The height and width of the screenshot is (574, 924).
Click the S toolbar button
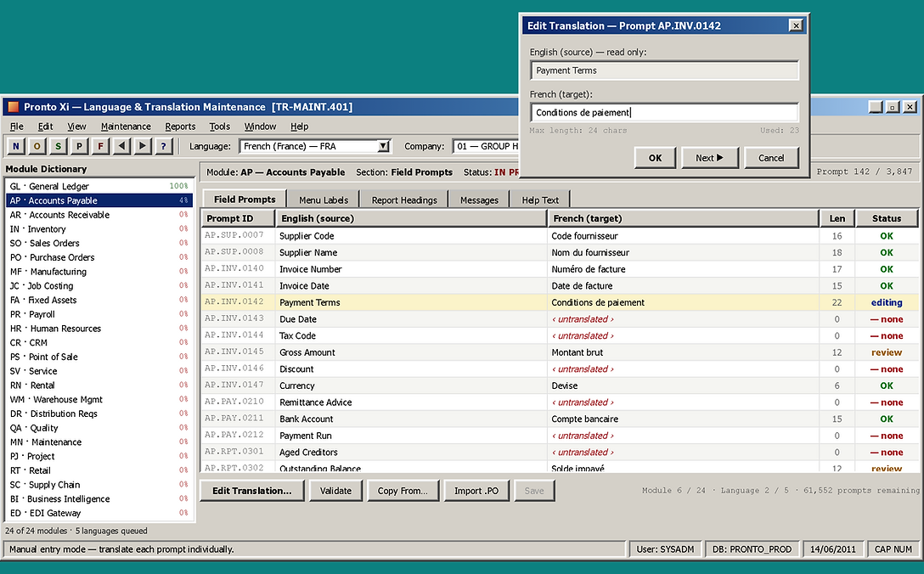point(58,146)
